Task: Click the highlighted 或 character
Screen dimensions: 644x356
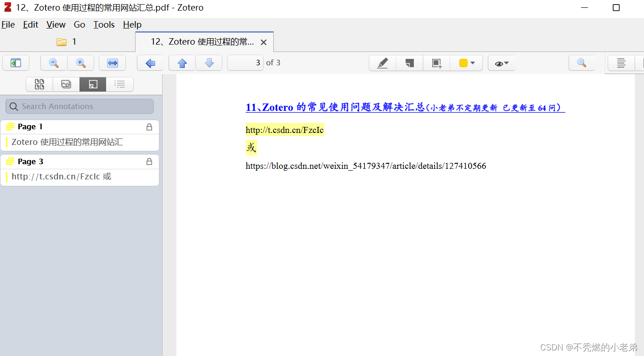Action: (251, 148)
